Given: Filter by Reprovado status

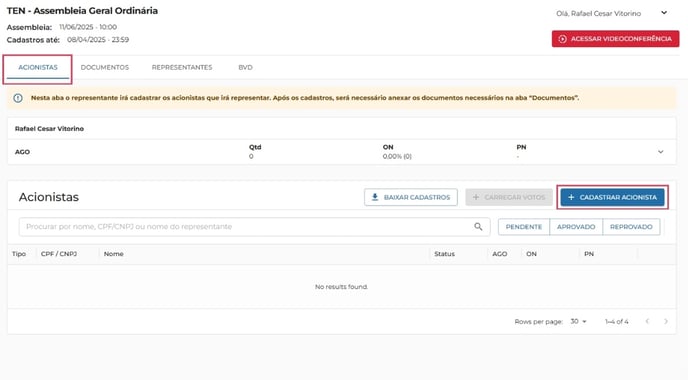Looking at the screenshot, I should pos(631,227).
